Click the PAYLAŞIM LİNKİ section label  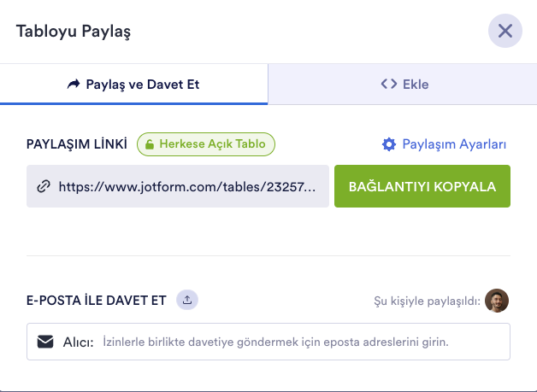pos(77,144)
